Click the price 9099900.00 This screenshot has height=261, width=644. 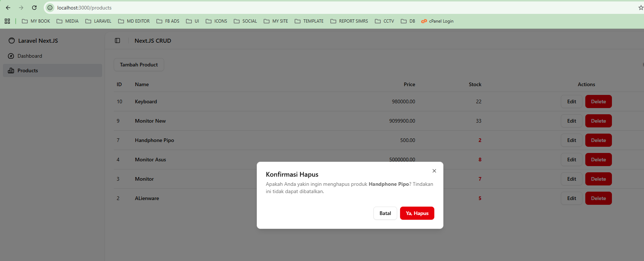(x=402, y=121)
